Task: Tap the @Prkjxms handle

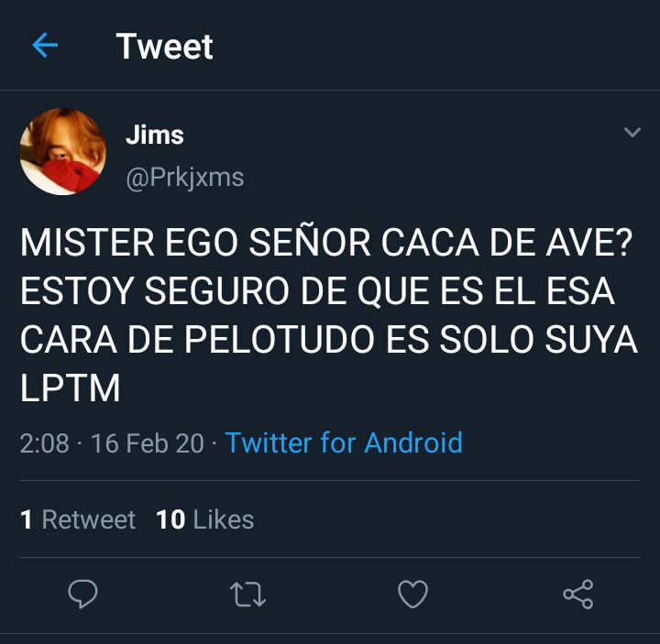Action: coord(185,178)
